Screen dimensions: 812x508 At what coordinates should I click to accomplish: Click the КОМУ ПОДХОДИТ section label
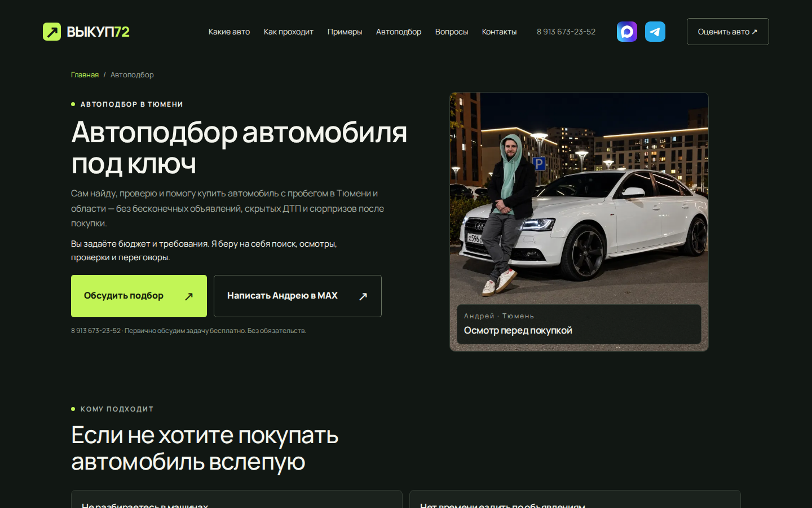tap(117, 409)
